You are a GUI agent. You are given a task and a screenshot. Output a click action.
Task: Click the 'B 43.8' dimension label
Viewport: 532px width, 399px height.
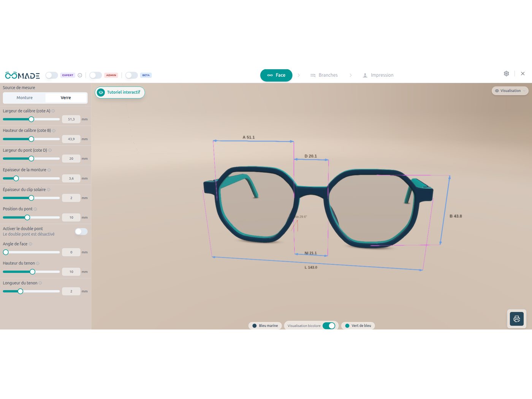[x=456, y=216]
